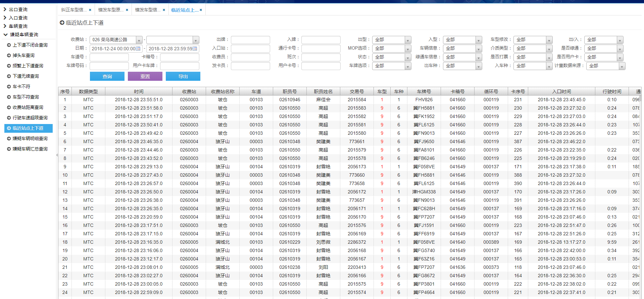Viewport: 644px width, 299px height.
Task: Select the row with plate 津HGM338
Action: (x=349, y=192)
